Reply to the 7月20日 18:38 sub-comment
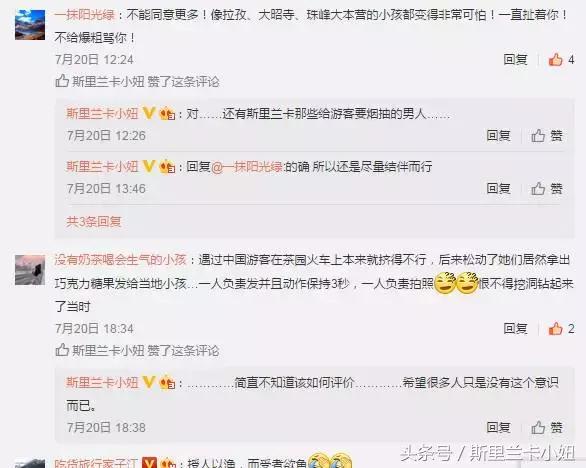The width and height of the screenshot is (586, 468). [x=499, y=428]
